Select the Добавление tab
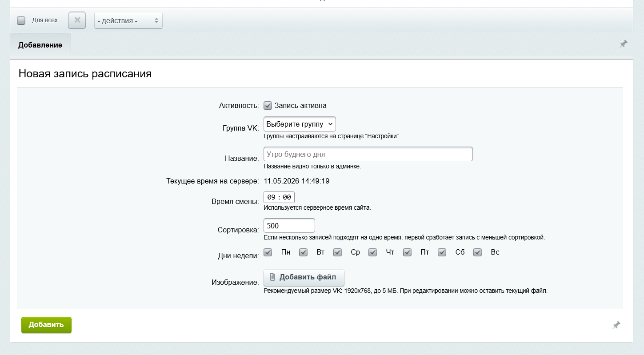 click(40, 45)
